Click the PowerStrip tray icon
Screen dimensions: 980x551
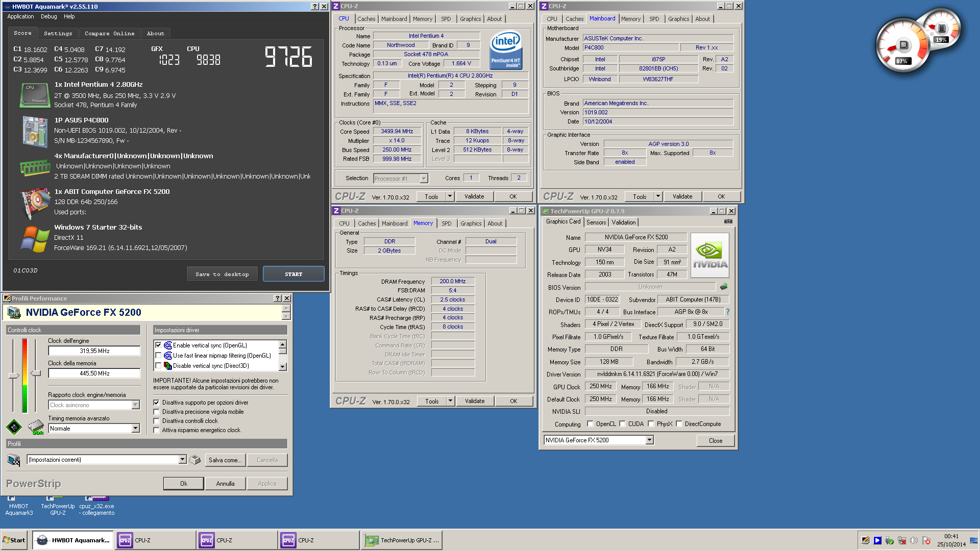(x=865, y=540)
